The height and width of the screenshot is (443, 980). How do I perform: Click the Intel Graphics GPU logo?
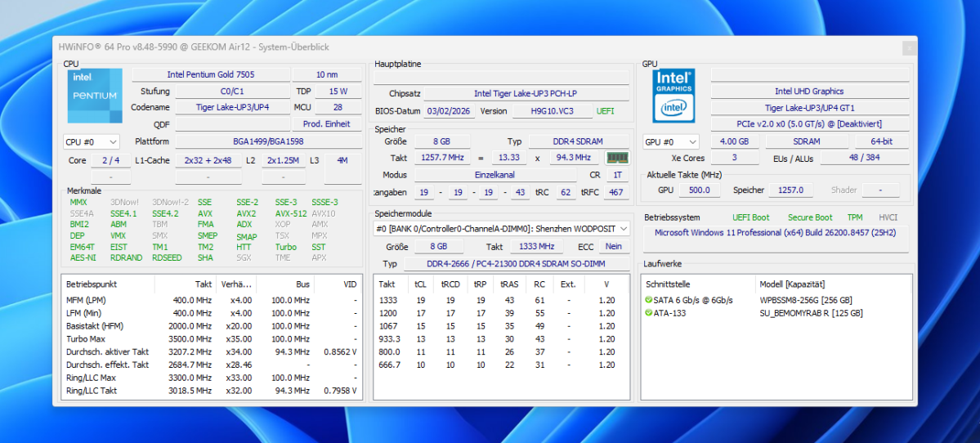673,96
